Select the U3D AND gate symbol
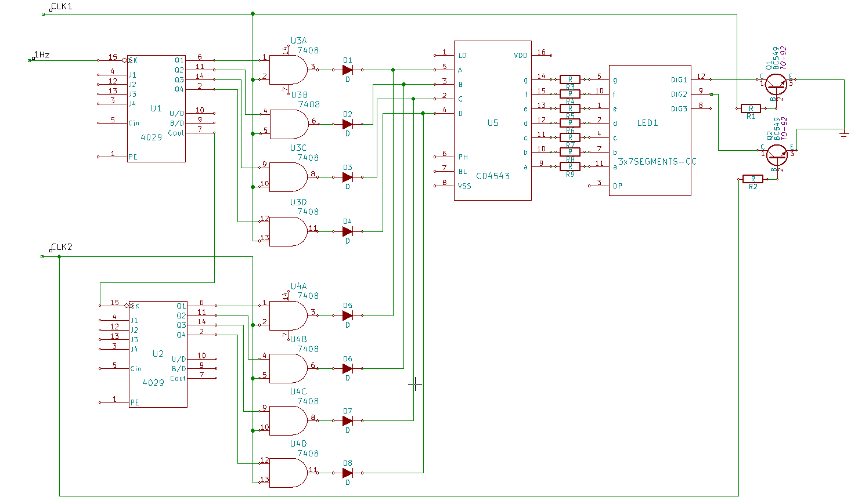The height and width of the screenshot is (504, 858). click(289, 231)
